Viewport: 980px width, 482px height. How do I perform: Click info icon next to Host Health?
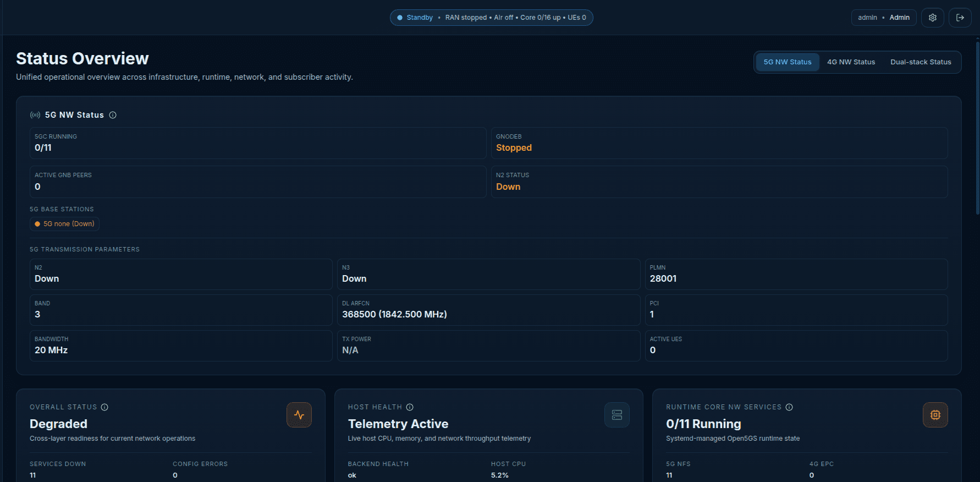[410, 407]
